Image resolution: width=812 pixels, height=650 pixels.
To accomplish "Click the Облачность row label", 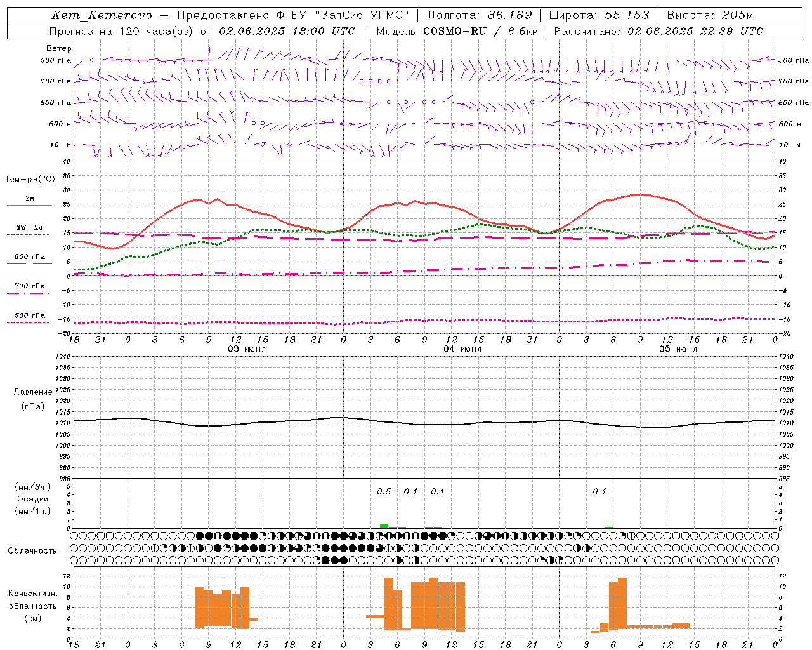I will [x=32, y=551].
